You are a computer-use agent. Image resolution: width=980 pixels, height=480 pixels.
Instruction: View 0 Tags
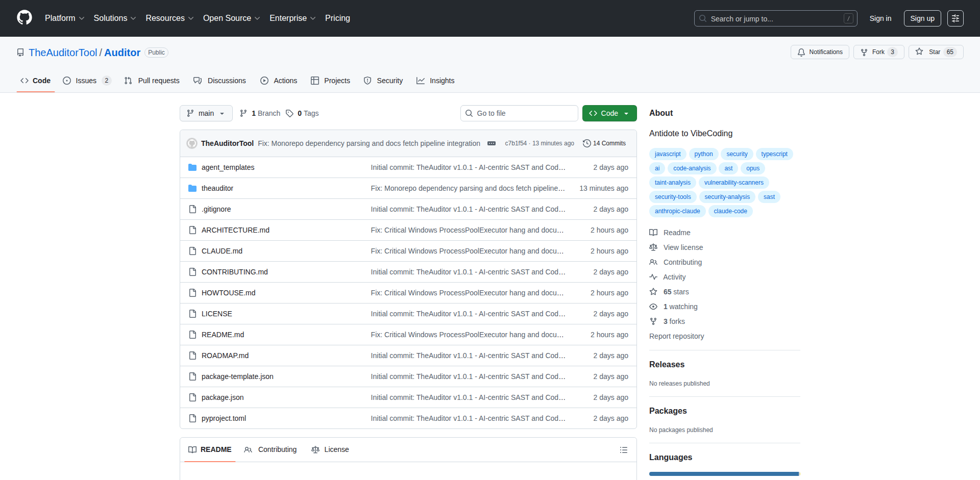[302, 113]
